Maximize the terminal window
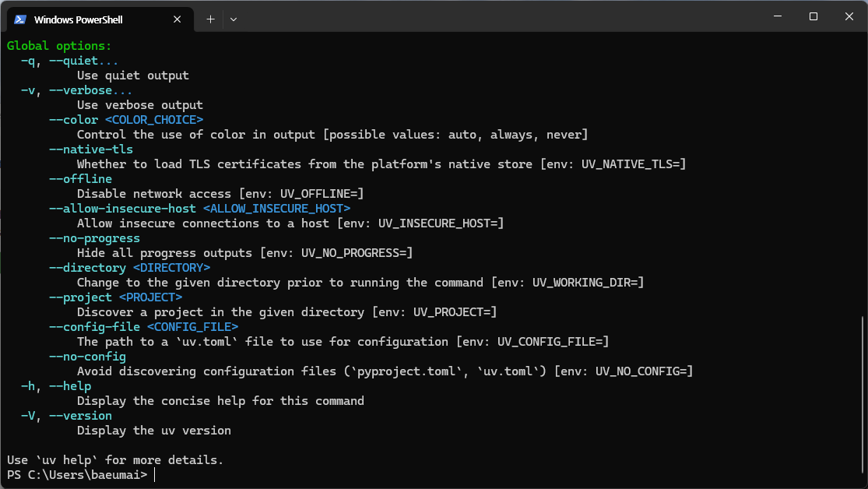 [814, 16]
